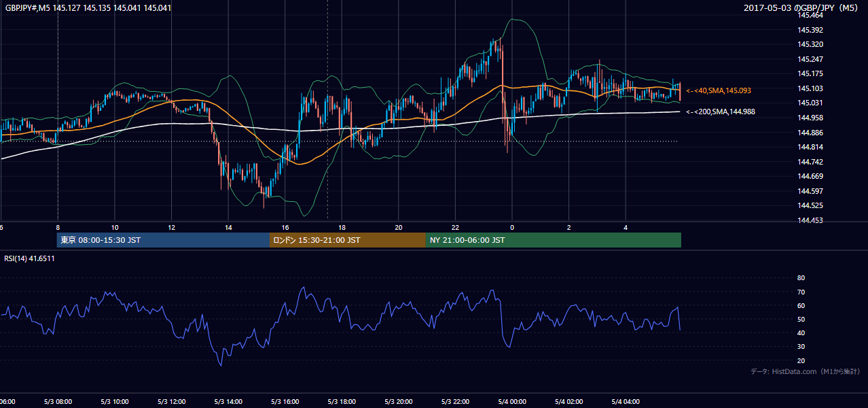Click the 5/3 08:00 time label
The image size is (868, 408).
(58, 402)
